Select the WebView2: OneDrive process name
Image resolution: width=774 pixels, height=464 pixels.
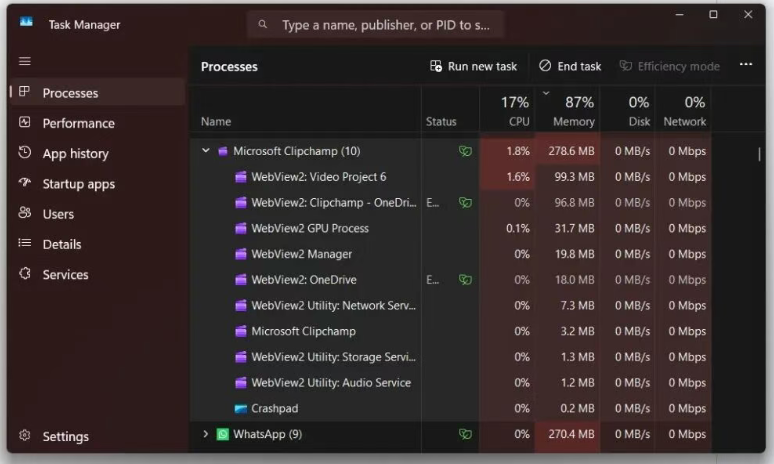pyautogui.click(x=304, y=280)
